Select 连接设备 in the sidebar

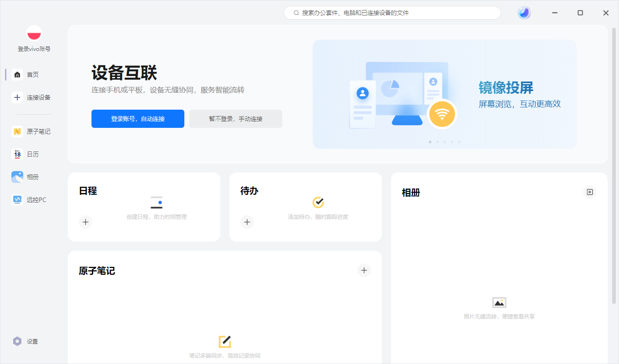(x=32, y=97)
